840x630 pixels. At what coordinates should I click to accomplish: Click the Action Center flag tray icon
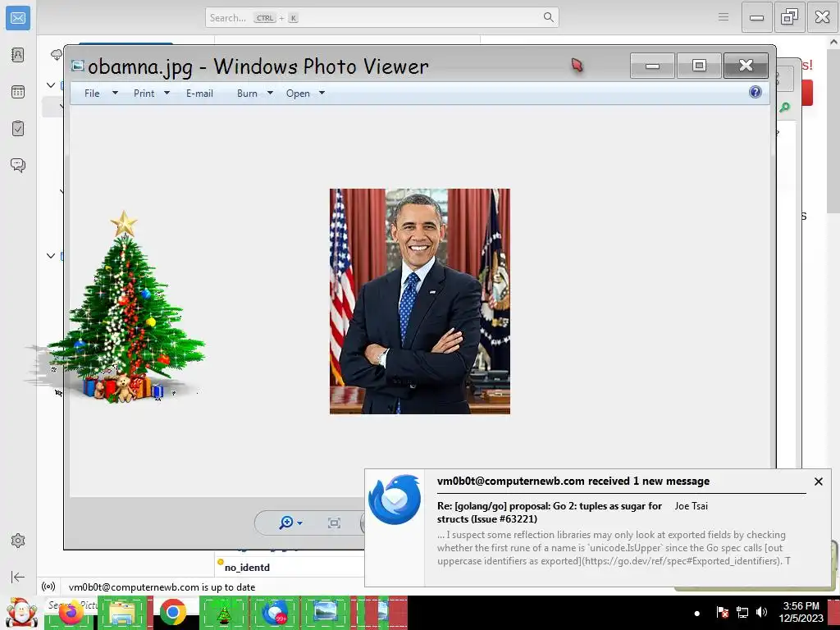click(722, 612)
